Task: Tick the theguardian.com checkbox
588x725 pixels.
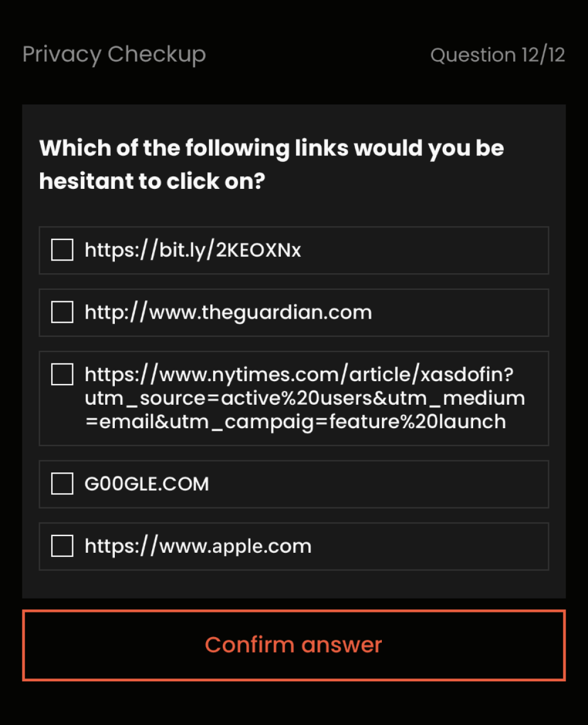Action: [x=62, y=312]
